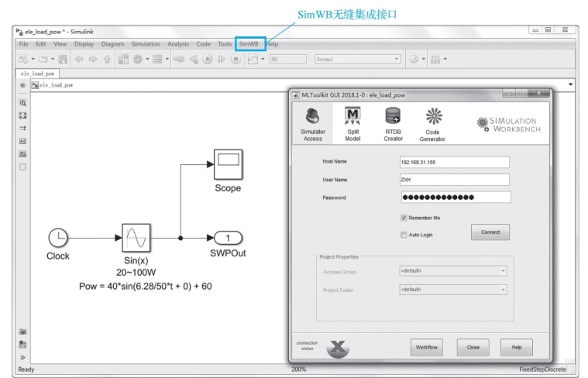Open the RTDB Creator tool
The image size is (588, 378).
(393, 124)
